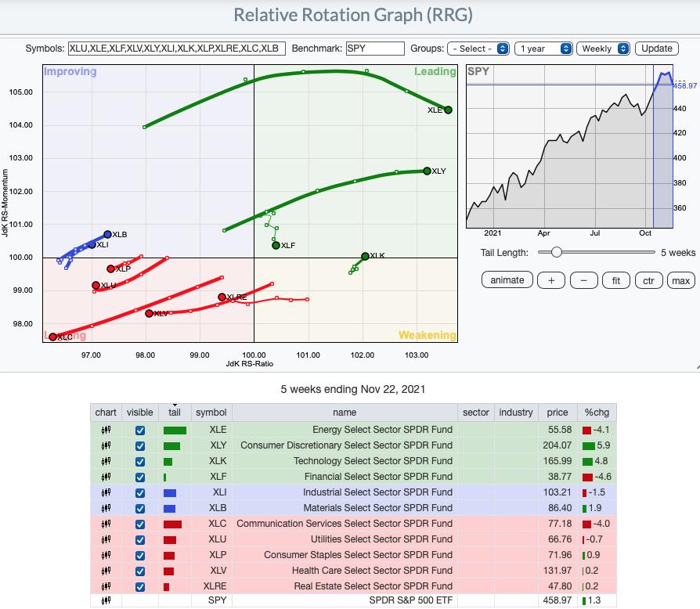Click the XLE point on the RRG
The height and width of the screenshot is (609, 700).
(448, 110)
